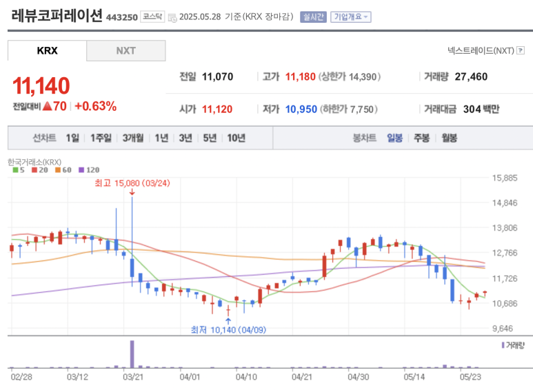Click the stock code 443250
Image resolution: width=533 pixels, height=392 pixels.
(121, 17)
